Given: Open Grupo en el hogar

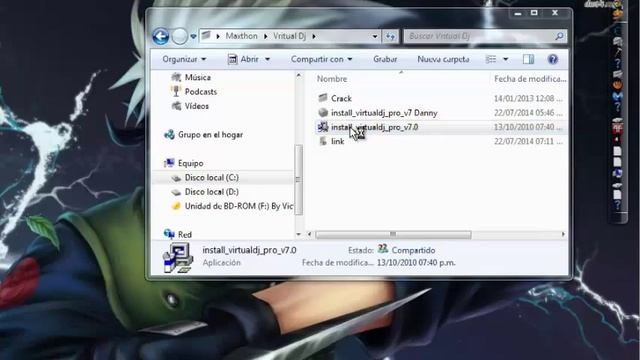Looking at the screenshot, I should pyautogui.click(x=210, y=135).
